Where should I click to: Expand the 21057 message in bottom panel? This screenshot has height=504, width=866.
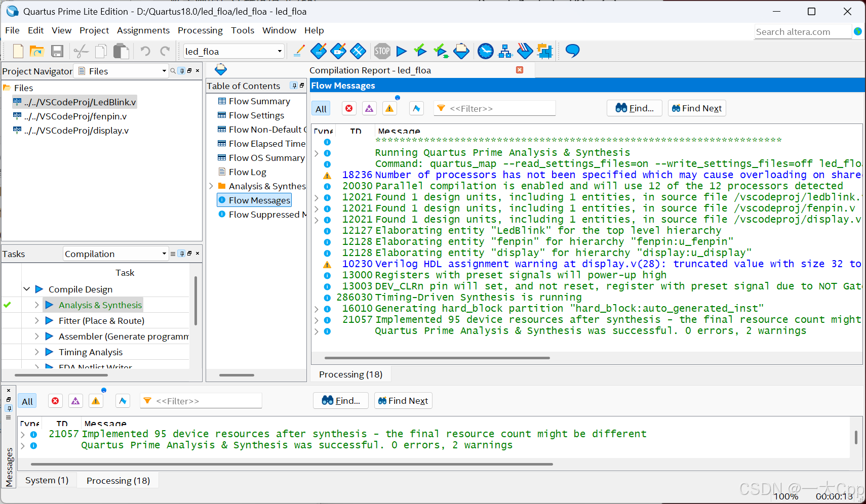23,434
